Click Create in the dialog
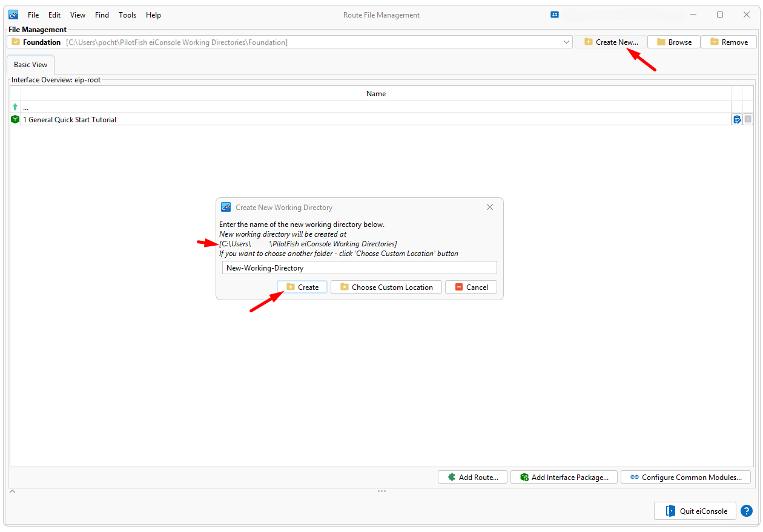 coord(302,287)
